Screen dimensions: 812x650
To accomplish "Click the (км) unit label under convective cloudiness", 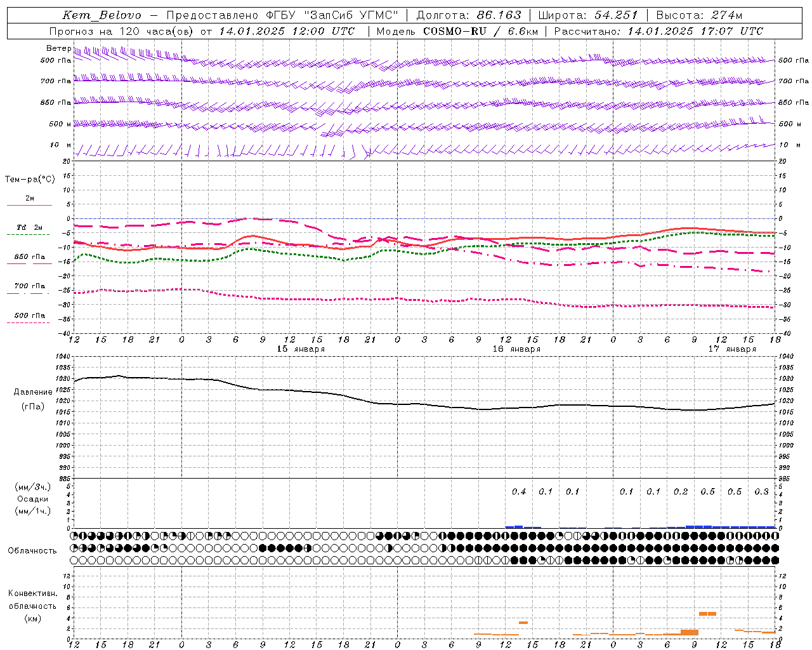I will 32,618.
